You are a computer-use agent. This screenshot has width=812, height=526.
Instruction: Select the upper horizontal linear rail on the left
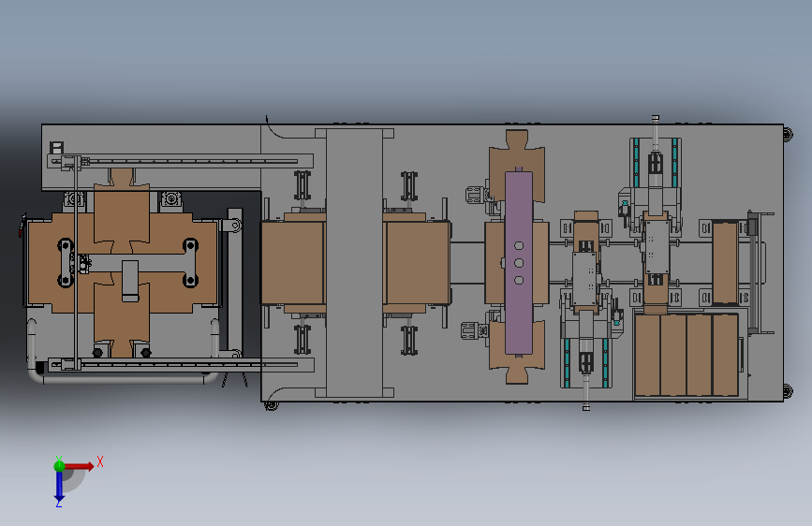[180, 161]
